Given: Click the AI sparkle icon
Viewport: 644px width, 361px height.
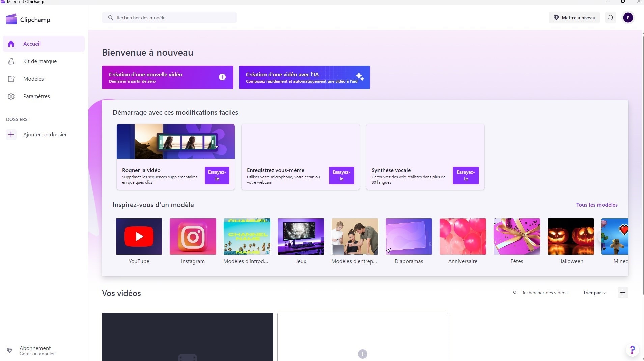Looking at the screenshot, I should coord(360,77).
